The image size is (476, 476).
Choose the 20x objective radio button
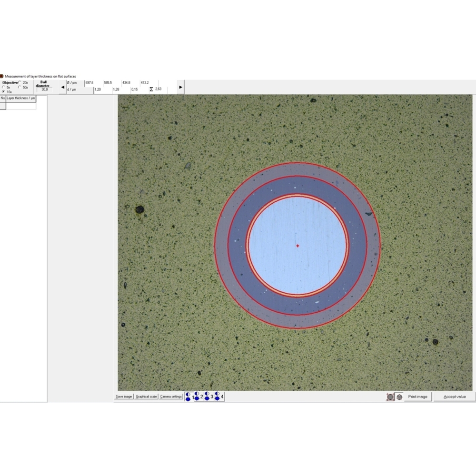(20, 83)
